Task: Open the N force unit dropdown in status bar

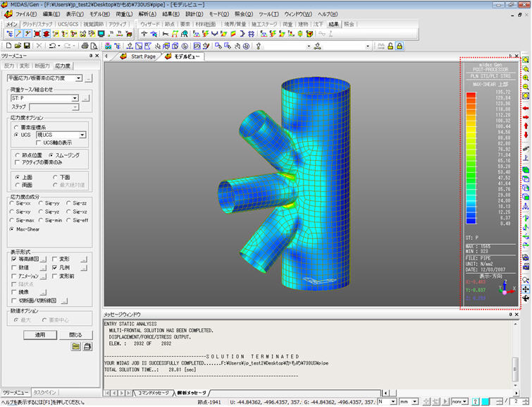Action: 393,401
